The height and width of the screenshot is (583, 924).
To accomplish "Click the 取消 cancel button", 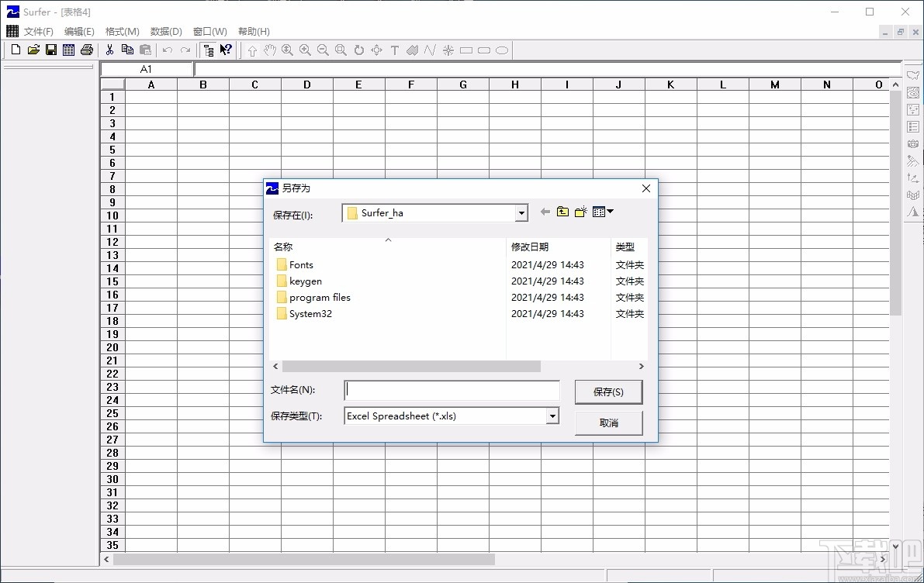I will (x=609, y=423).
